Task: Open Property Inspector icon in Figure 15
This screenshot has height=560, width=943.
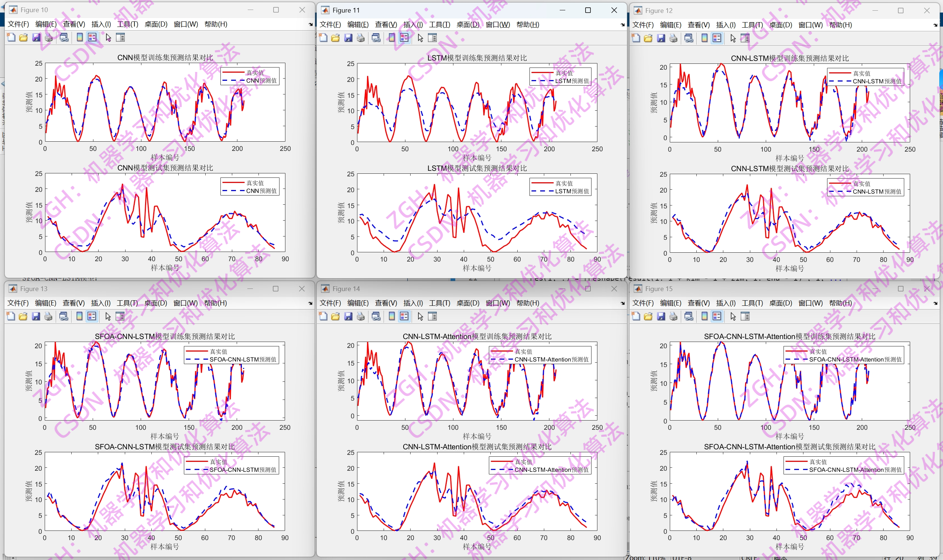Action: click(745, 316)
